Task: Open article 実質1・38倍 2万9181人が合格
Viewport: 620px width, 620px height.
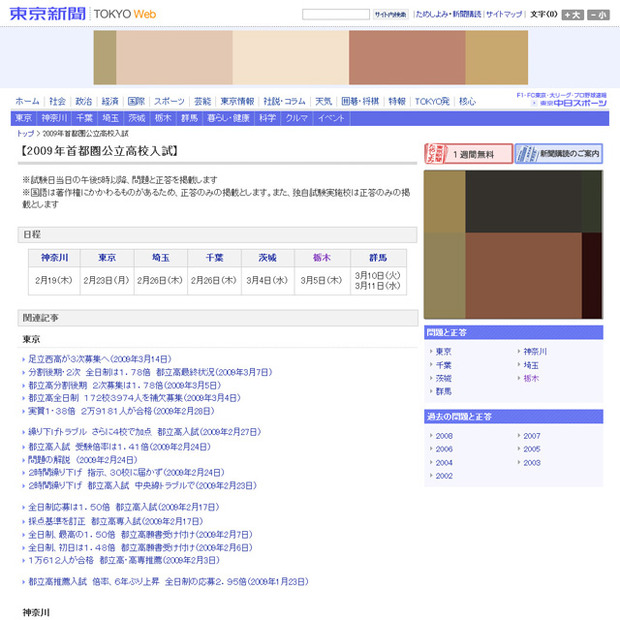Action: pyautogui.click(x=121, y=411)
